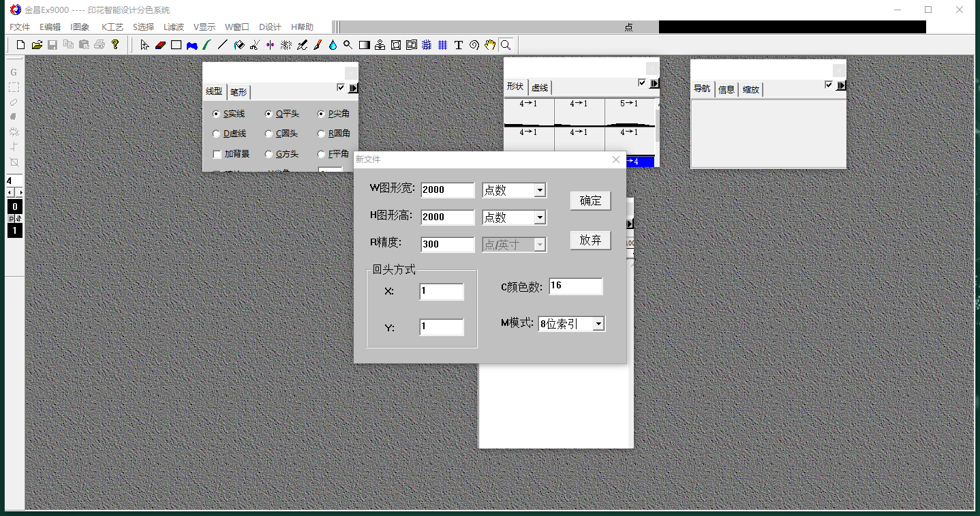980x516 pixels.
Task: Click the 放弃 button
Action: 590,241
